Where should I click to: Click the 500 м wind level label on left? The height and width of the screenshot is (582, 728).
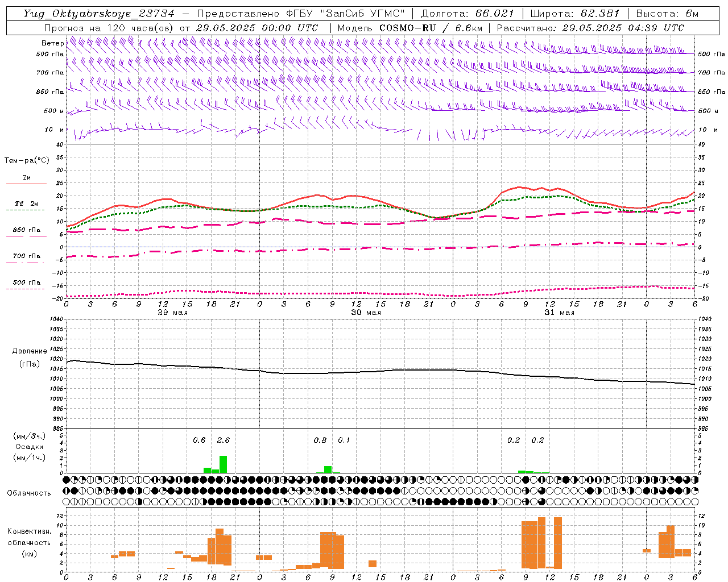coord(54,111)
